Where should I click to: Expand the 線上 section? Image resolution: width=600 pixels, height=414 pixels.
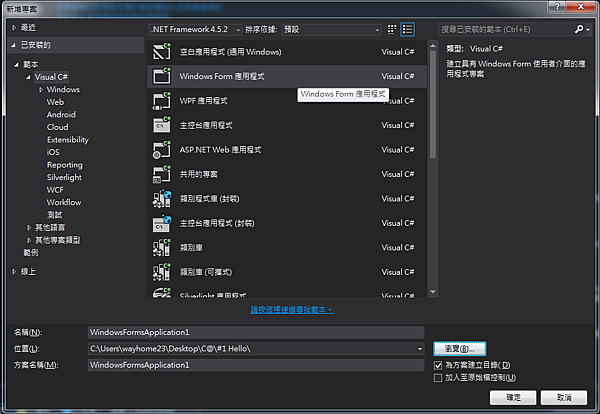click(x=14, y=272)
